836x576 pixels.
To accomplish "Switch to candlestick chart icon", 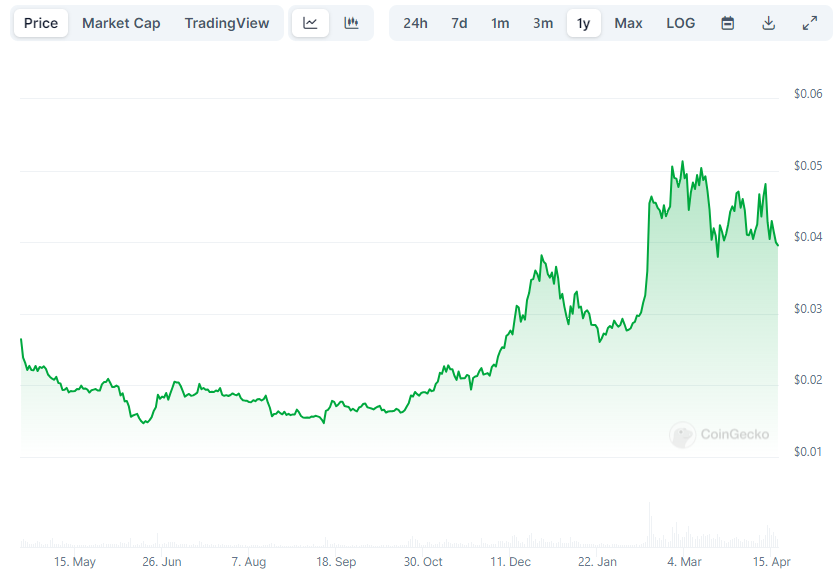I will (x=351, y=23).
